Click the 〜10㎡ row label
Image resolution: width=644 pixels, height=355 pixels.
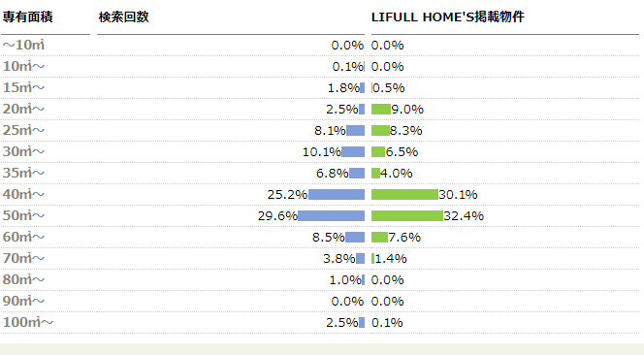[23, 45]
